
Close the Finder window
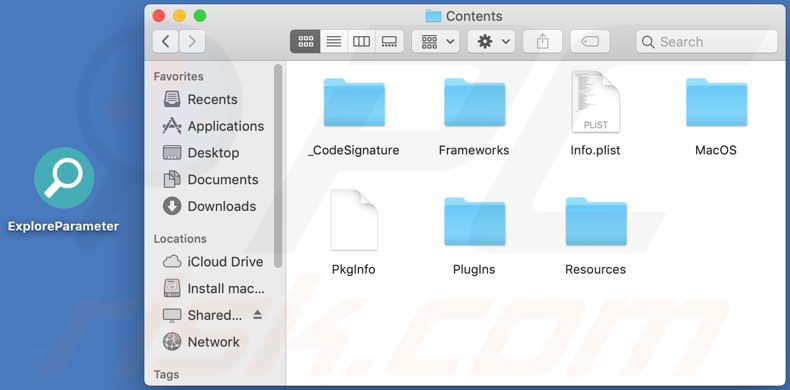tap(159, 16)
